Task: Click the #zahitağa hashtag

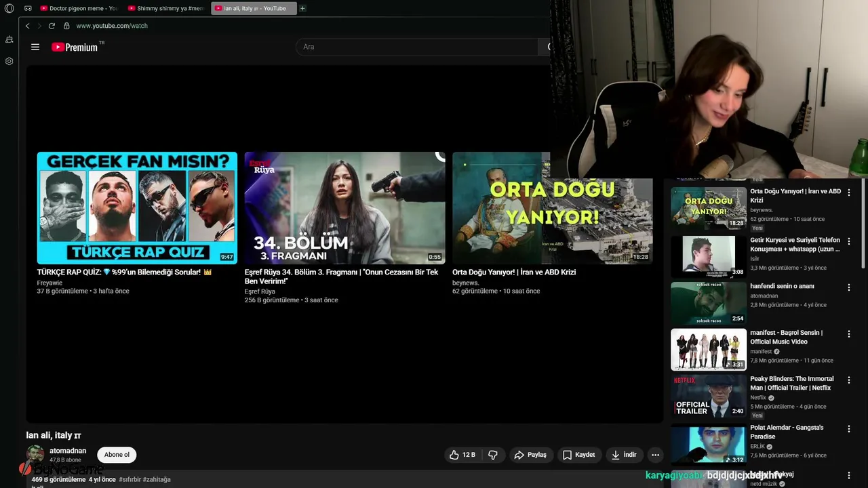Action: (157, 479)
